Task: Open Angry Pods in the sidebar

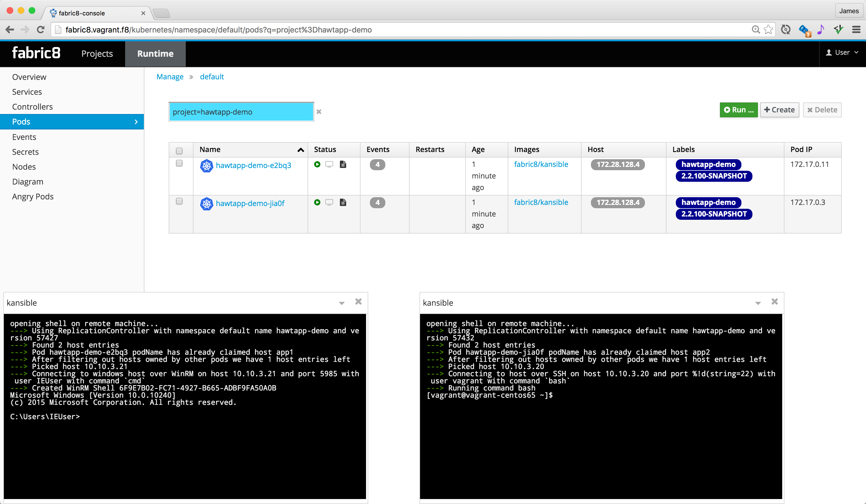Action: pos(33,197)
